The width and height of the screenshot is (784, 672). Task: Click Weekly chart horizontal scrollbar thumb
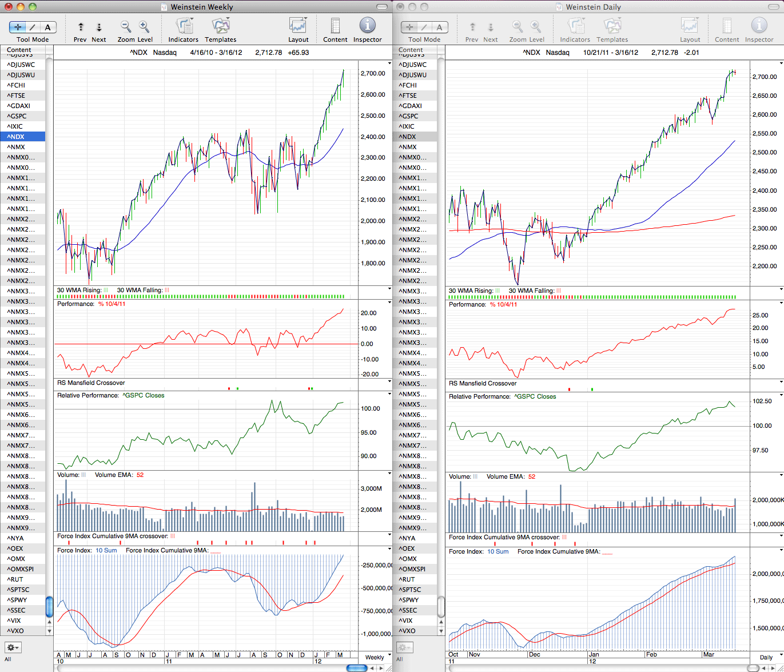pos(357,668)
